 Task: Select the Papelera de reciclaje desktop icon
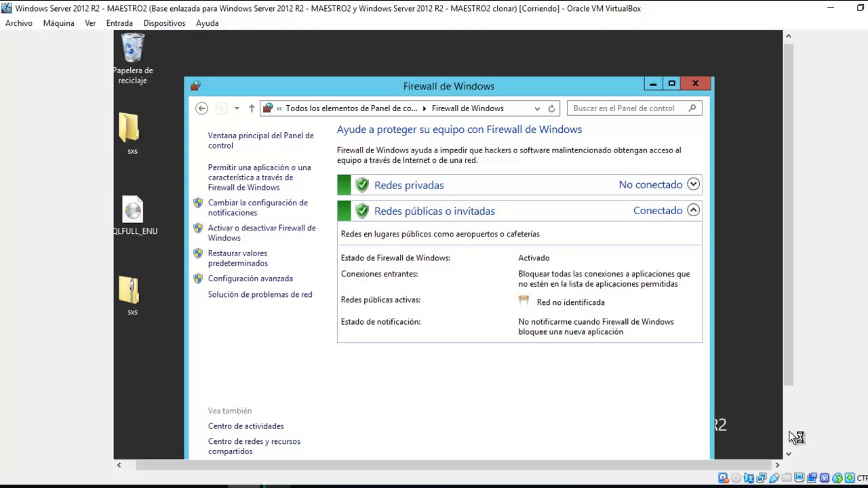pos(132,58)
